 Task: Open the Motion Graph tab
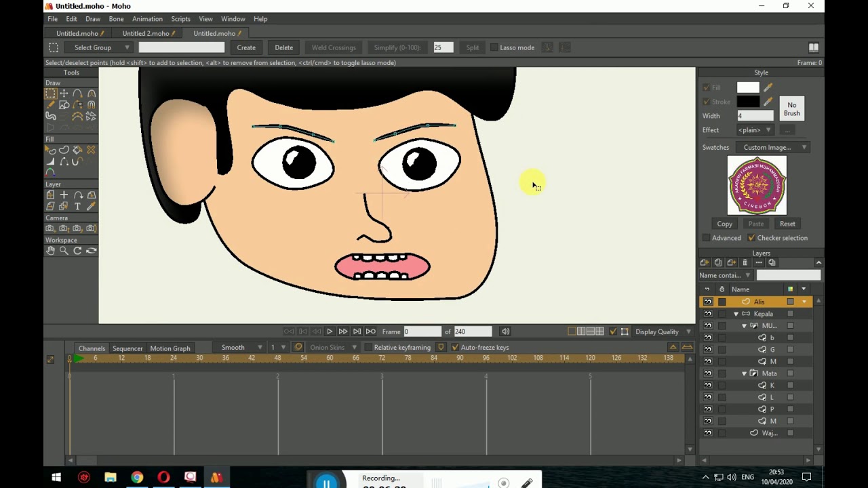pos(170,348)
